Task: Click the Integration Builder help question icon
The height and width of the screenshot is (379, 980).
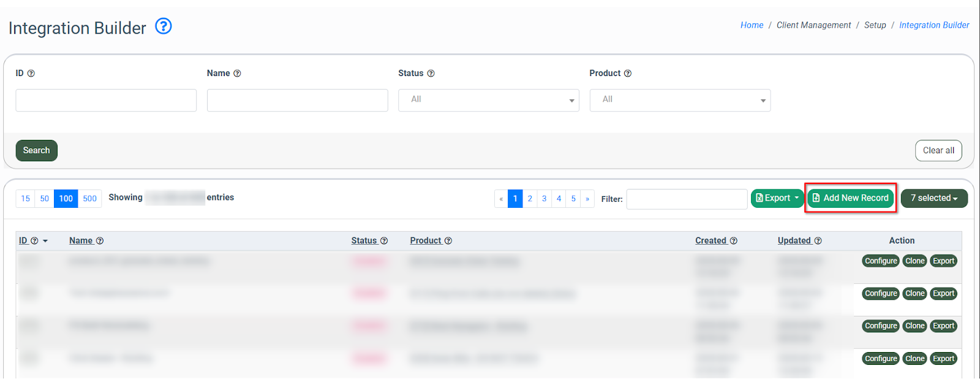Action: (163, 26)
